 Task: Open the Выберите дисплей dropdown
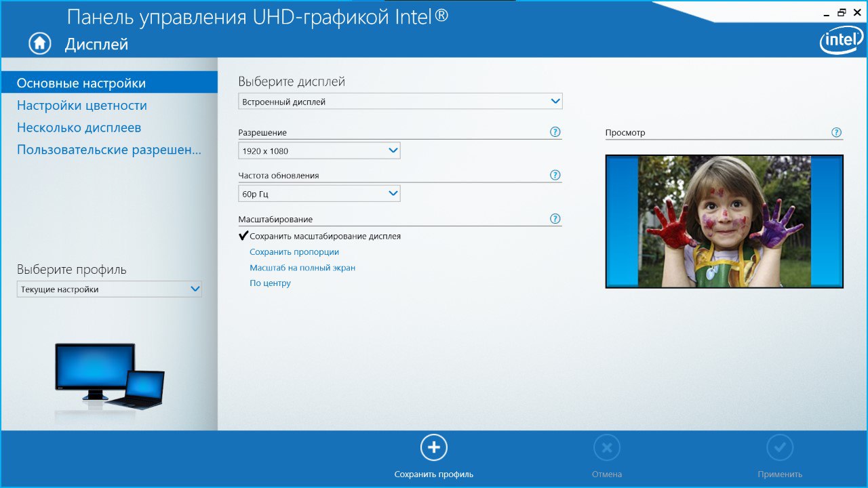(x=400, y=102)
